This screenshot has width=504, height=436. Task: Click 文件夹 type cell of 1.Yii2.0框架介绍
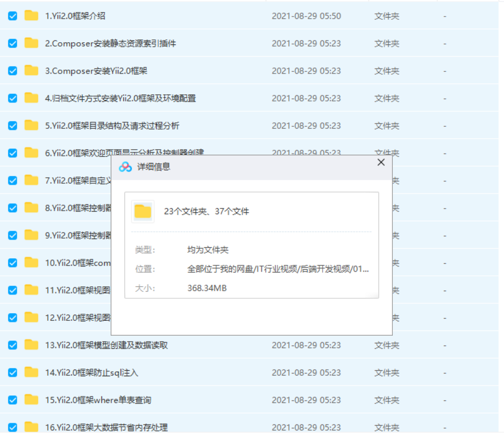pos(387,16)
